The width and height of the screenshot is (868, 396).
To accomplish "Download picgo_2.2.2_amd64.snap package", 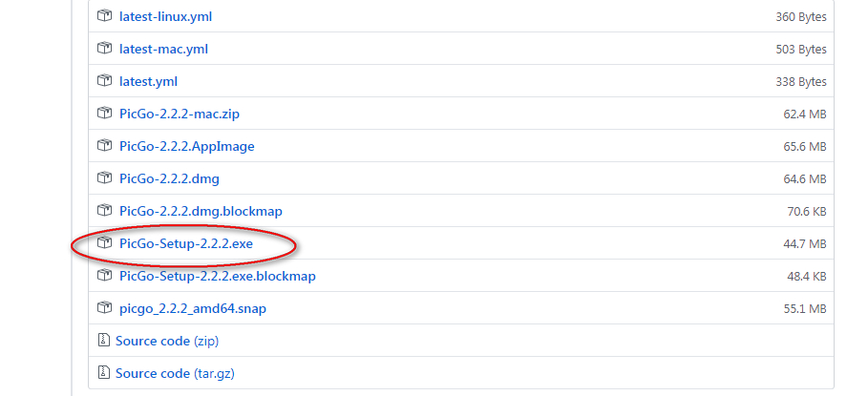I will click(x=192, y=308).
